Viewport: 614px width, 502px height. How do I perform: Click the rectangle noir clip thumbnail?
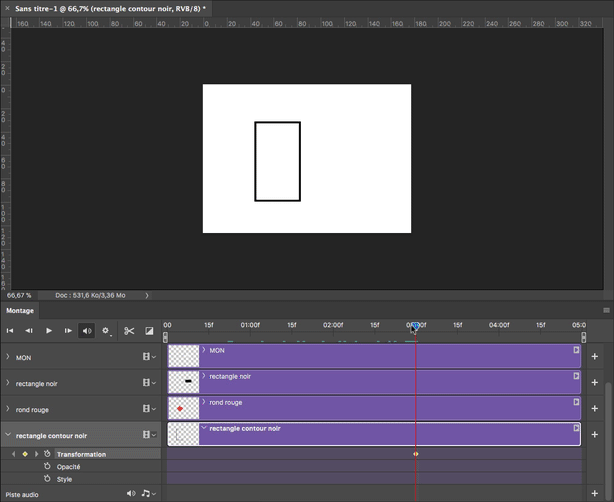(x=184, y=382)
